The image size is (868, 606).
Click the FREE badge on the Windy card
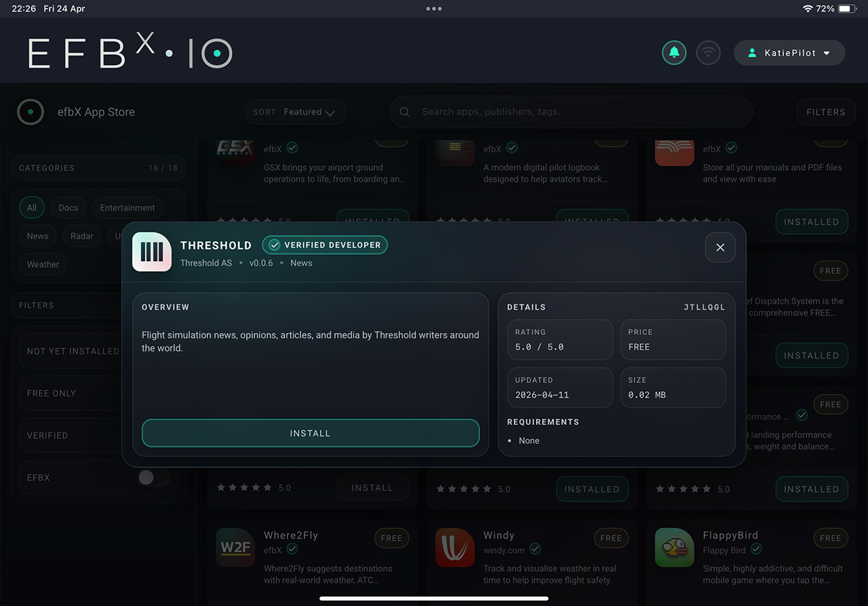coord(611,538)
